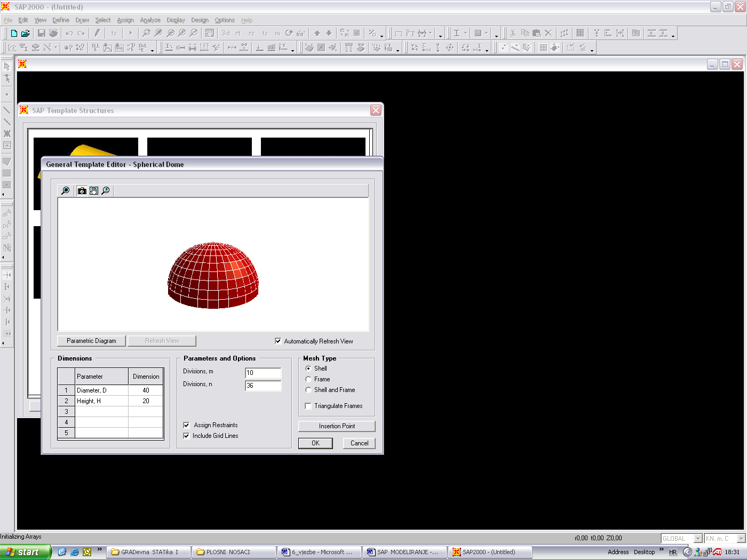The height and width of the screenshot is (560, 747).
Task: Click the Delete X icon
Action: 548,33
